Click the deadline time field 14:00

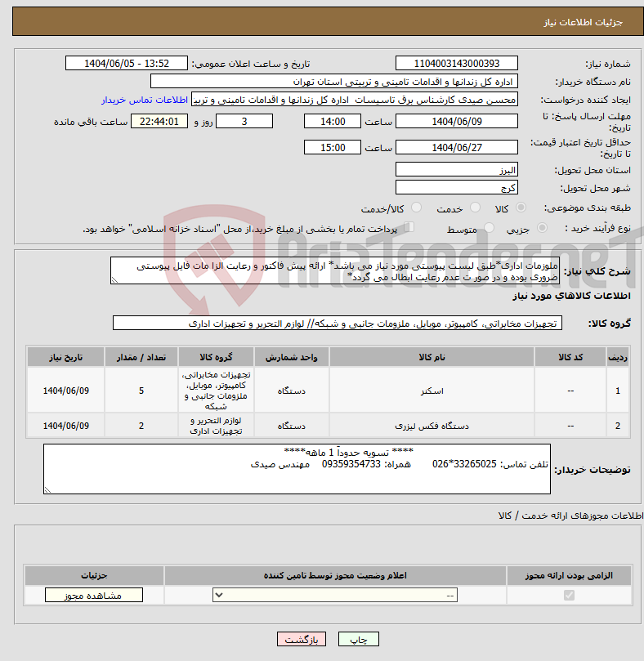pos(333,122)
